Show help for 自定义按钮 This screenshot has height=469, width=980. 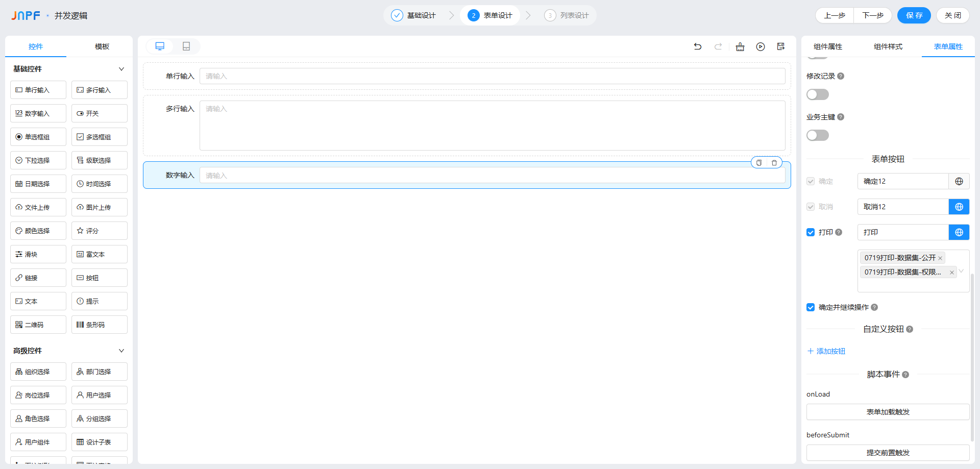(x=910, y=329)
